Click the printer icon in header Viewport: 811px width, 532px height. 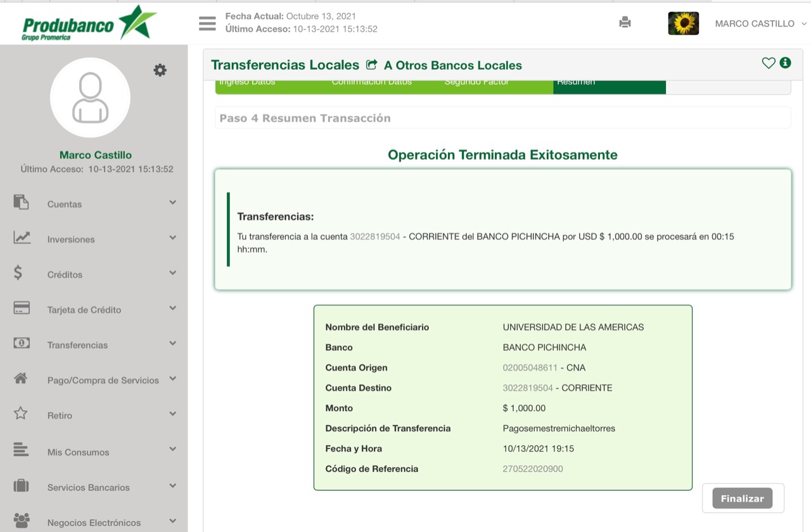[625, 23]
